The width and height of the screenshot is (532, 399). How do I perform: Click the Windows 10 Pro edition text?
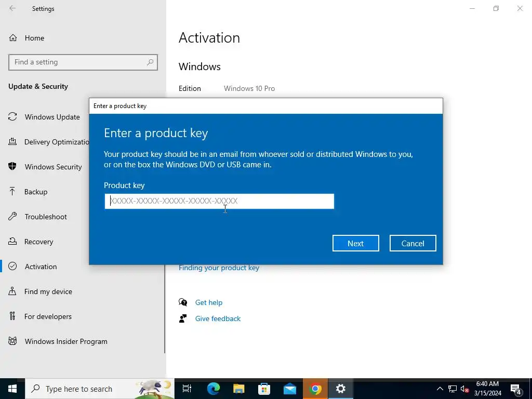coord(249,88)
